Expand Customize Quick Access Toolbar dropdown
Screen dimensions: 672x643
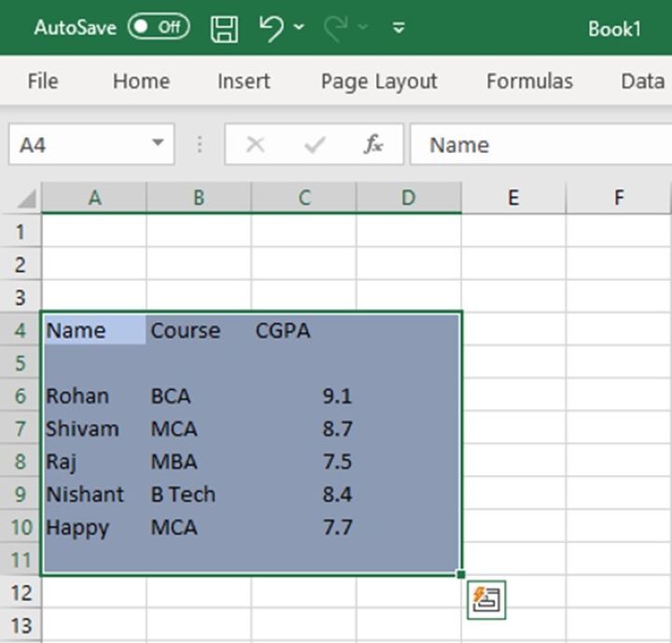coord(399,28)
